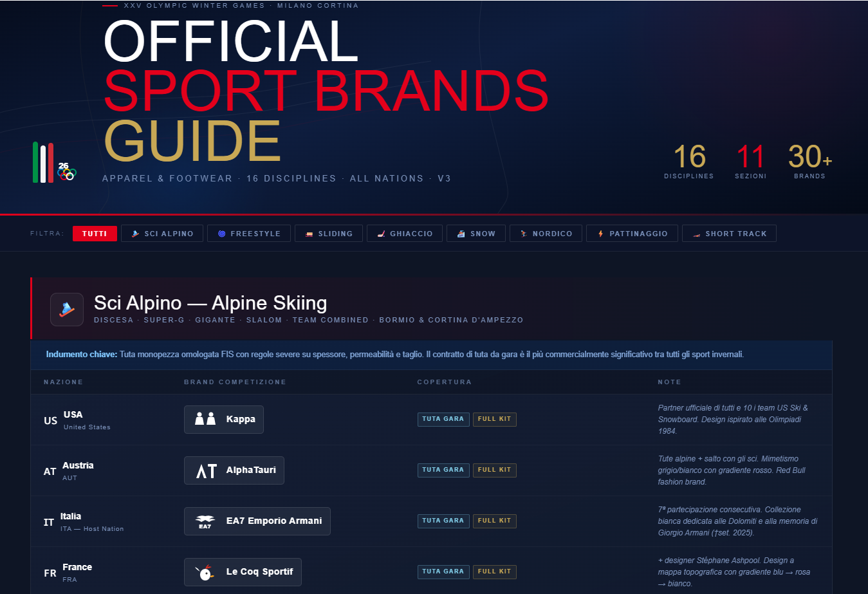This screenshot has width=868, height=594.
Task: Click the AlphaTauri AT logo icon
Action: click(205, 470)
